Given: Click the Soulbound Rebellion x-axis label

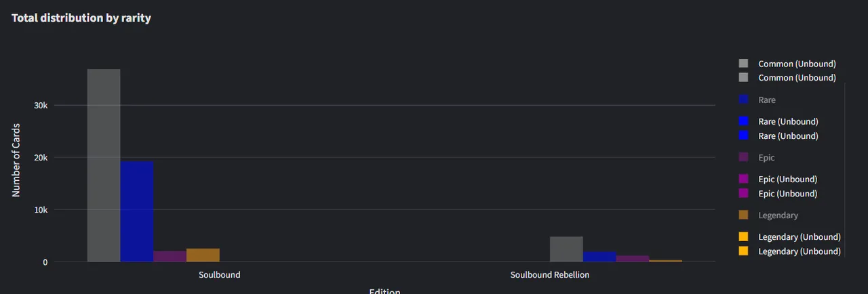Looking at the screenshot, I should point(550,275).
